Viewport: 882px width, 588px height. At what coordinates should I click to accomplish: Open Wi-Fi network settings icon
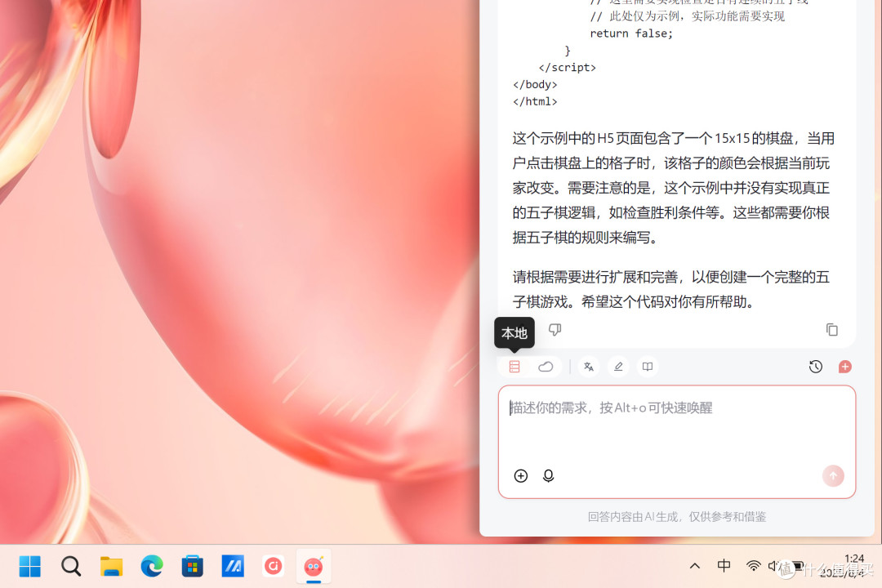click(x=753, y=566)
